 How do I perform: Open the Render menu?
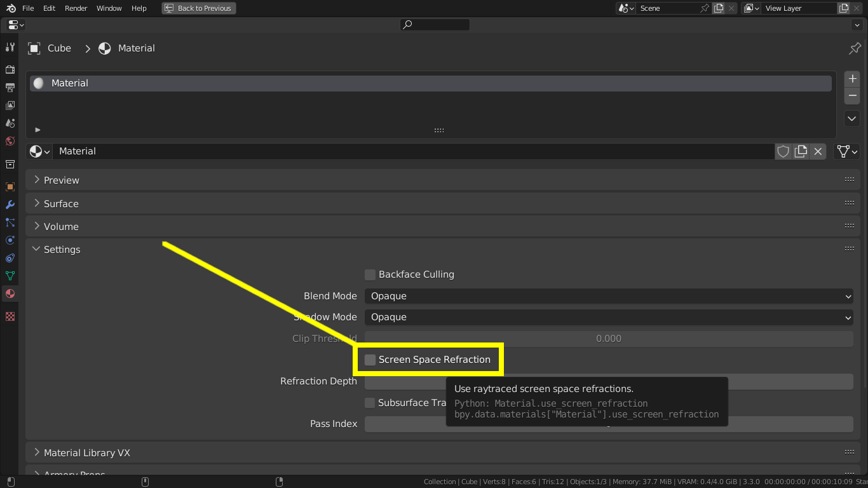(x=76, y=8)
